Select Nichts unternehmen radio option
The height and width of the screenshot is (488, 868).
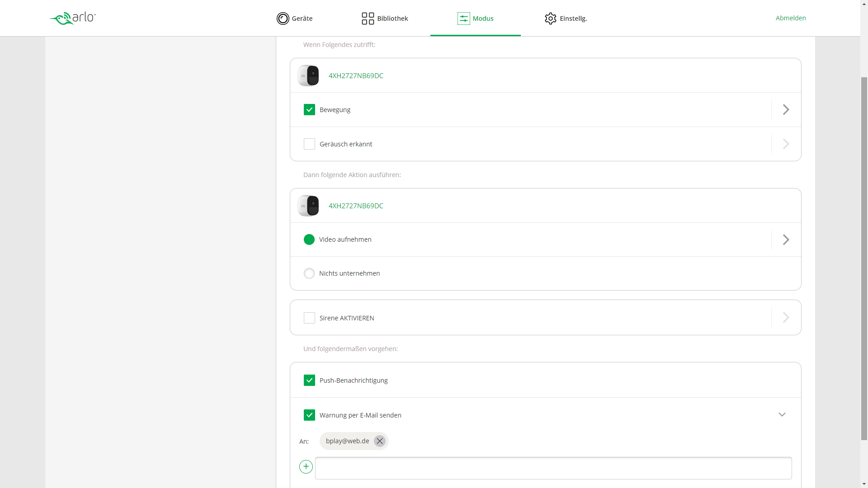pyautogui.click(x=309, y=273)
